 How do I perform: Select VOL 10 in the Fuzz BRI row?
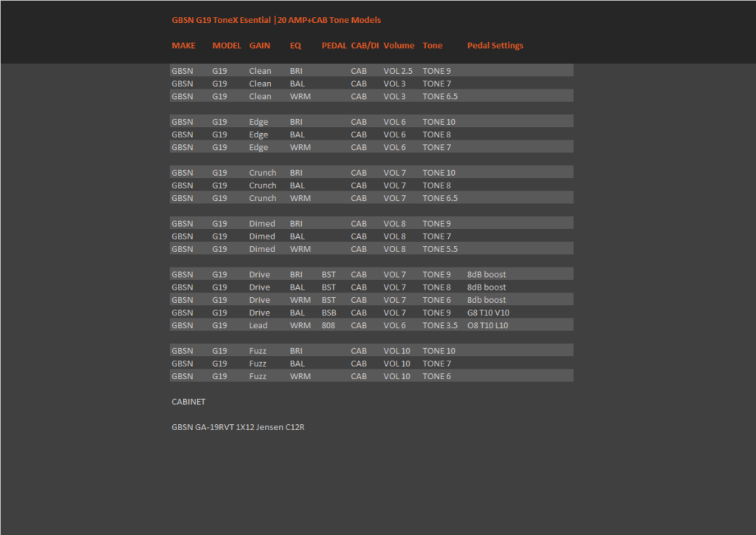(x=396, y=351)
